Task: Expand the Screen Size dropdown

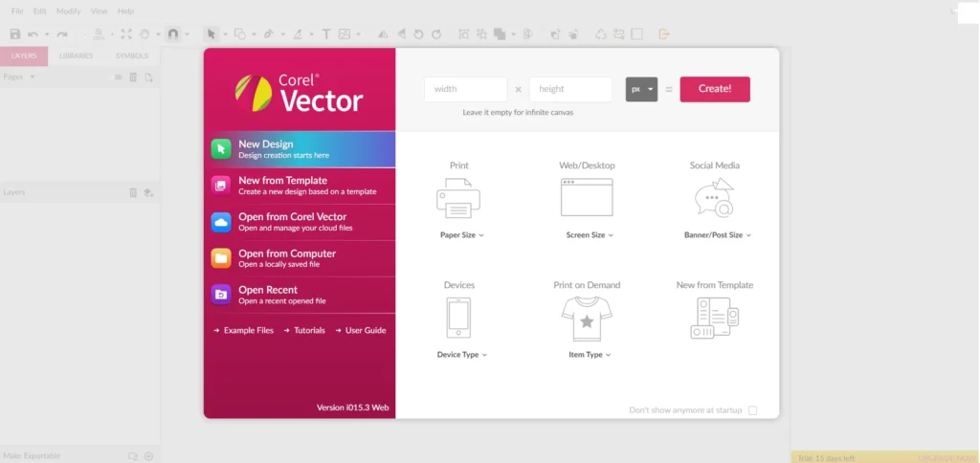Action: click(x=590, y=235)
